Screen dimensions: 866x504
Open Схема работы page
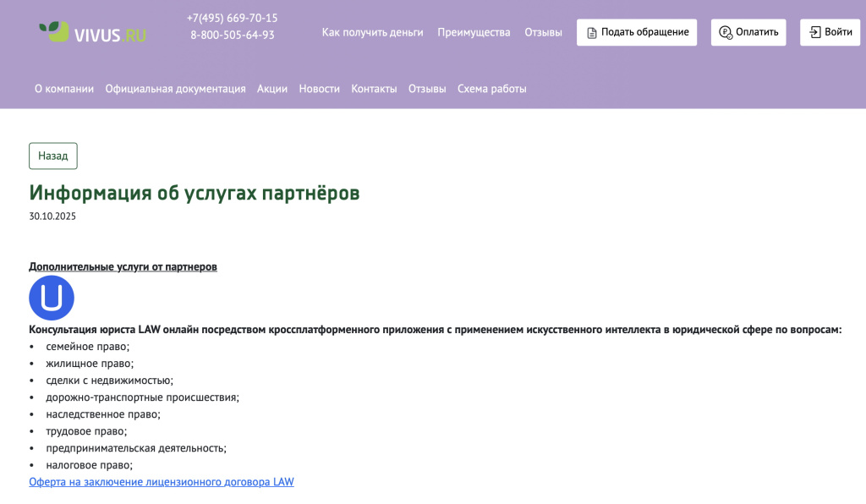click(491, 88)
